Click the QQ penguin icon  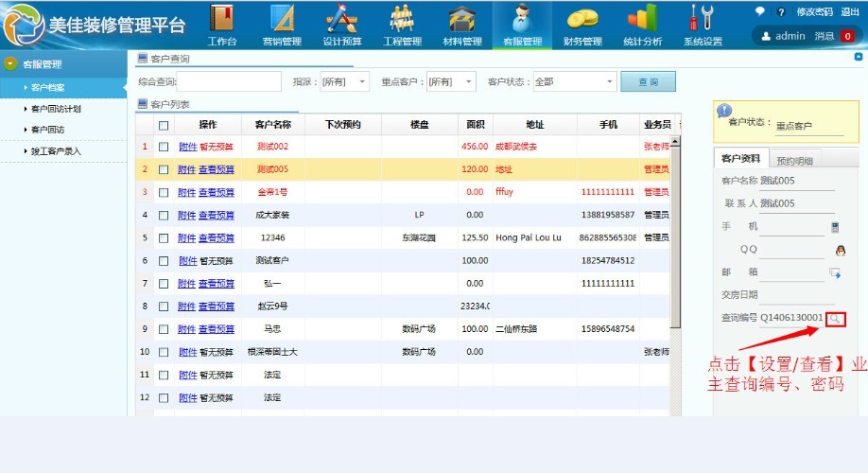840,250
